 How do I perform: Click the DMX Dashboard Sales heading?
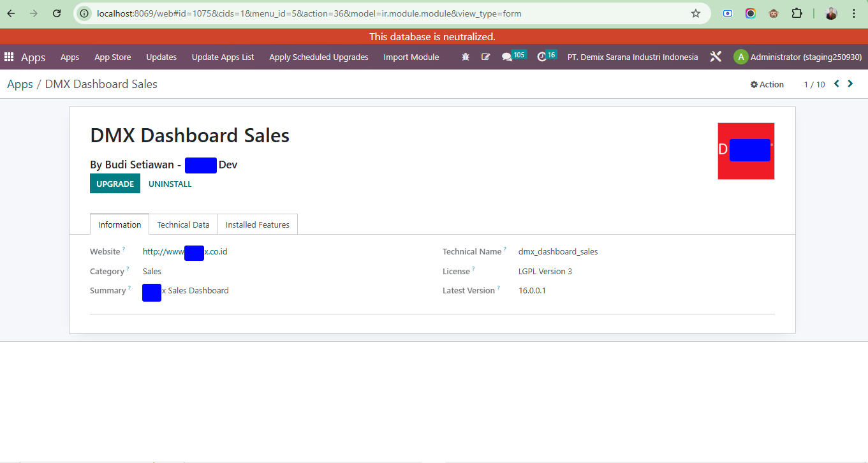click(x=190, y=135)
